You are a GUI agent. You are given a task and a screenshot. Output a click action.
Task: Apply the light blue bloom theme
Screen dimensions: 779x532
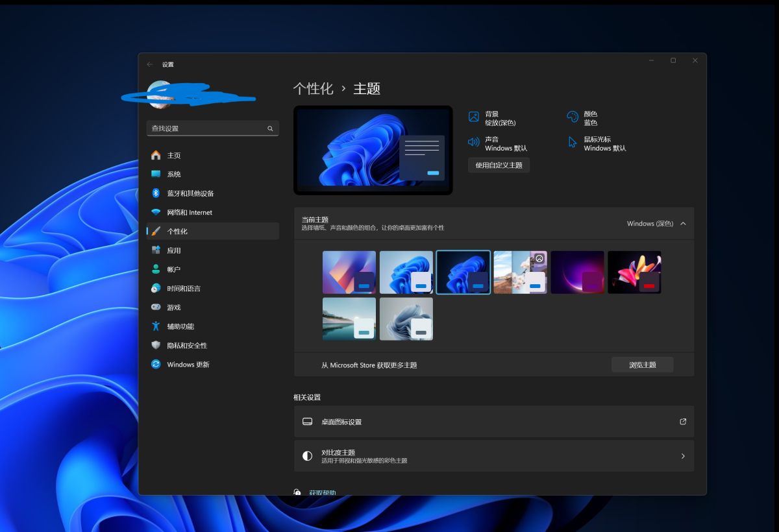coord(406,272)
